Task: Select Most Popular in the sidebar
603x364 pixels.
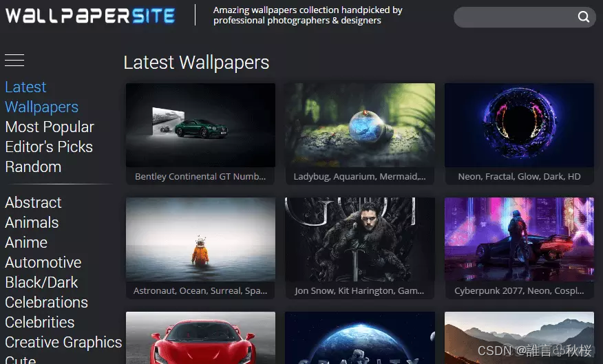Action: (x=50, y=127)
